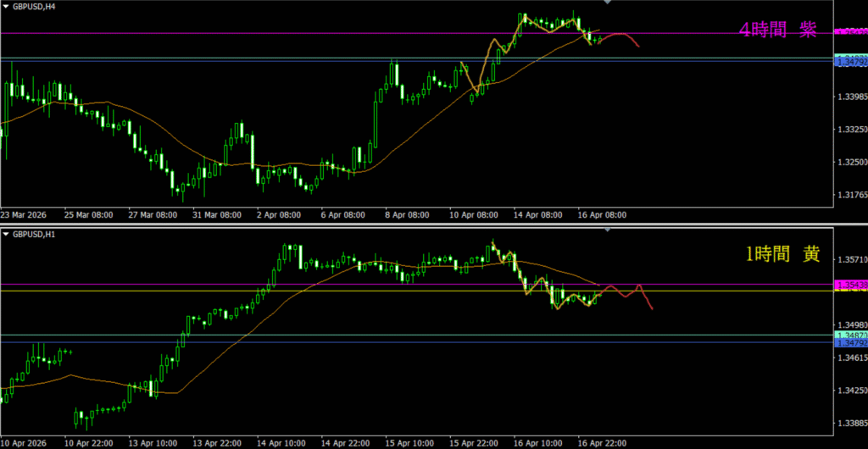
Task: Click the dropdown triangle beside GBPUSD,H4
Action: (x=5, y=6)
